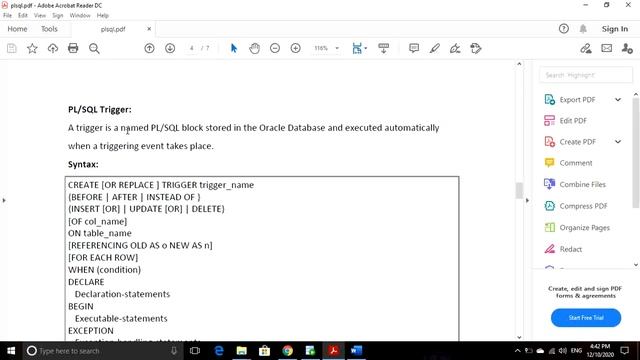Open notifications bell icon
The image size is (640, 360).
coord(583,29)
